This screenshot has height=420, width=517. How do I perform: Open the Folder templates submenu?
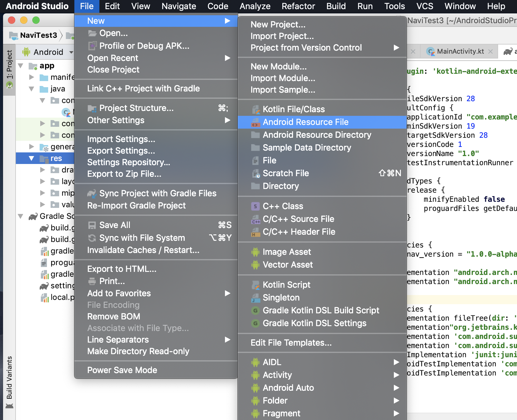(322, 400)
